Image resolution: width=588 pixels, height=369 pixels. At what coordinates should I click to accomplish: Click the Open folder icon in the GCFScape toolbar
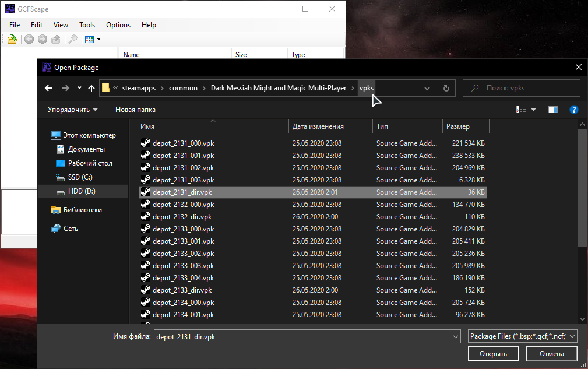coord(12,39)
